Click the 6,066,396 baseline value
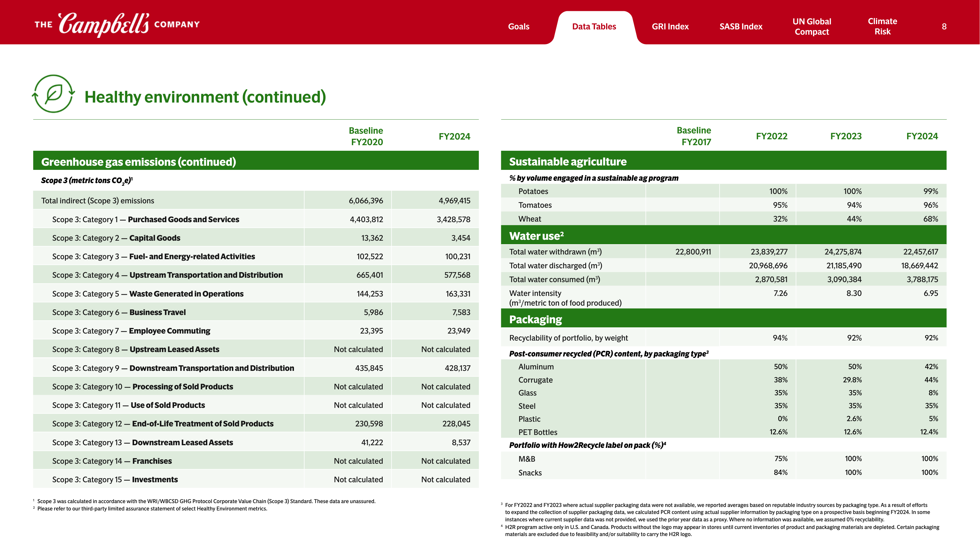The height and width of the screenshot is (551, 980). click(366, 200)
